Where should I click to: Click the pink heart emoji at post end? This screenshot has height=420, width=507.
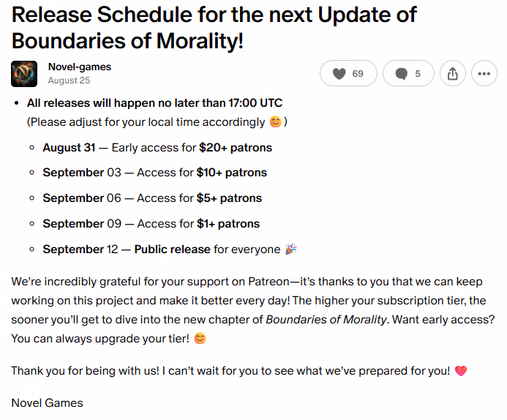[460, 371]
